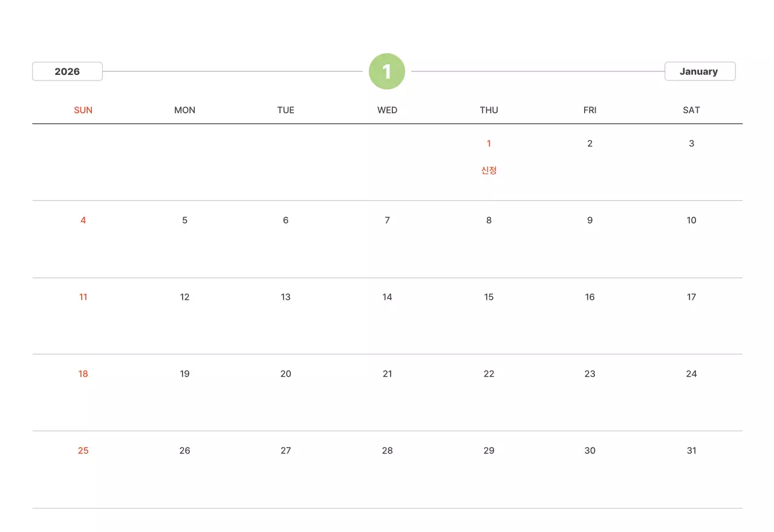Select the WED column header
774x532 pixels.
(x=387, y=110)
